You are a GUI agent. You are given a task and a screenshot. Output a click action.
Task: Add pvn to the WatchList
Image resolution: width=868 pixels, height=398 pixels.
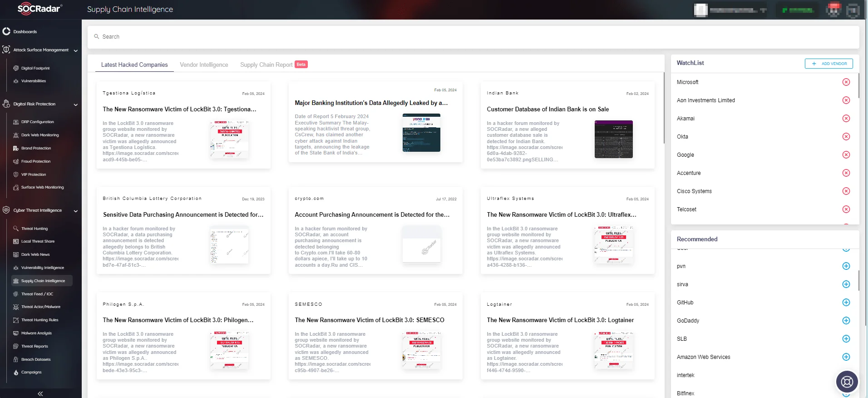846,266
